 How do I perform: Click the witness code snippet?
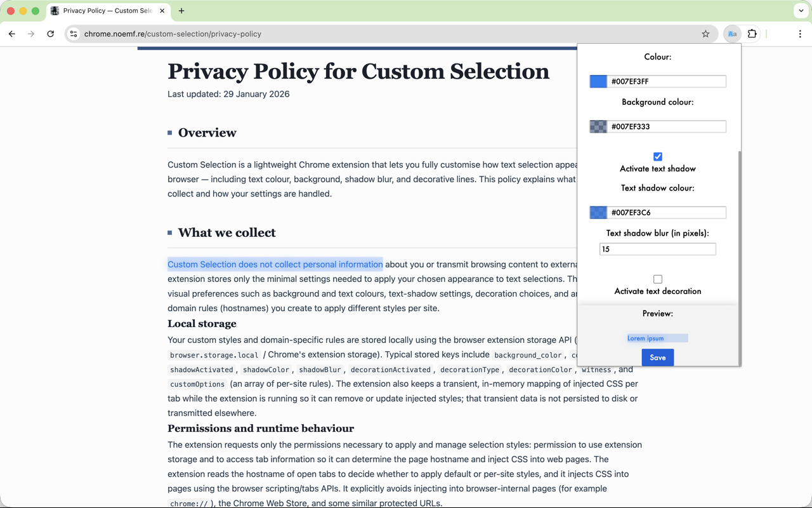click(x=596, y=370)
